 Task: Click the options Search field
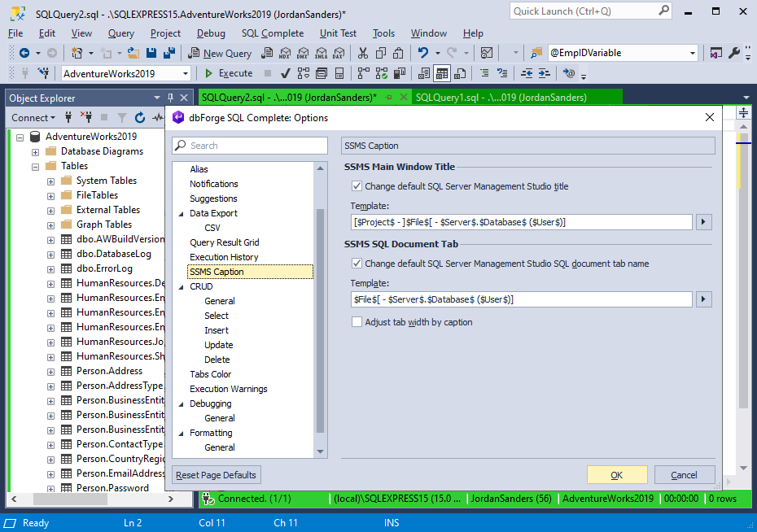pos(250,146)
